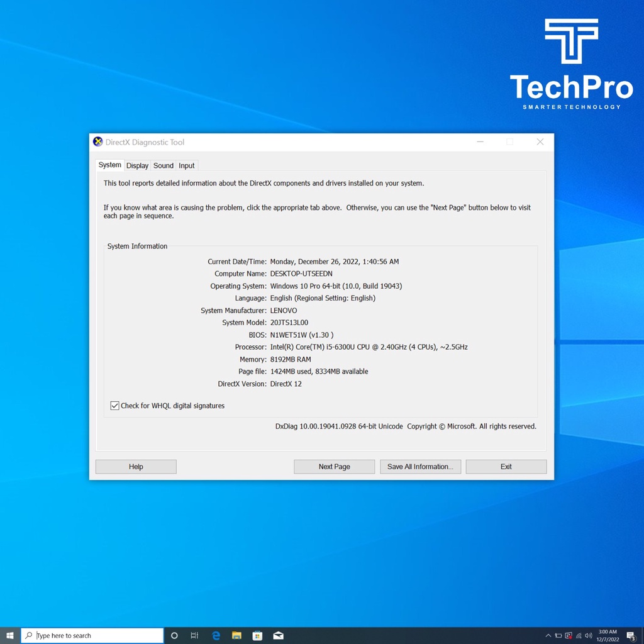Open Cortana from the taskbar
The image size is (644, 644).
(174, 635)
